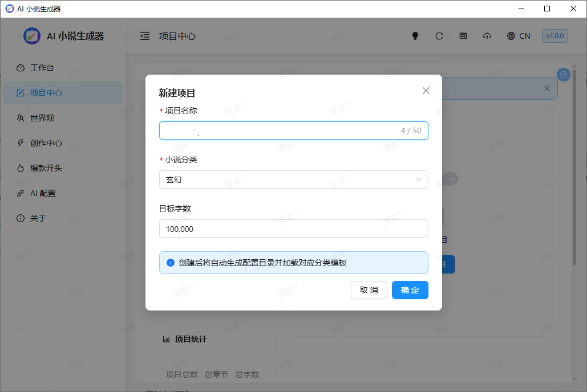Image resolution: width=587 pixels, height=392 pixels.
Task: Click the 总章节 label
Action: click(x=216, y=374)
